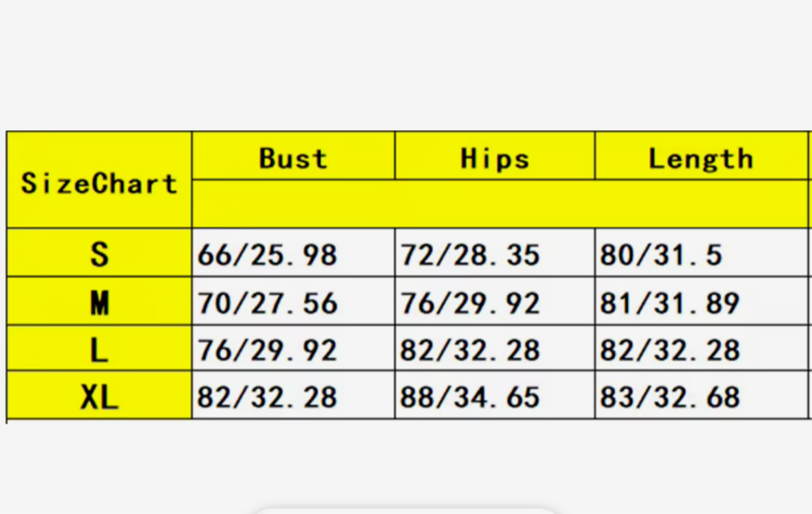Click the M length value 81/31.89
Viewport: 812px width, 514px height.
(x=669, y=303)
